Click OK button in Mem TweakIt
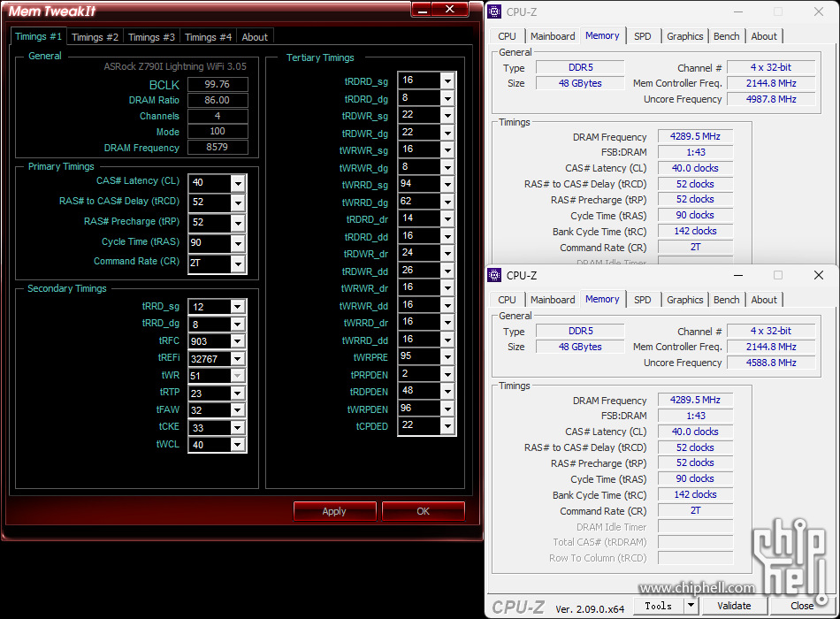The height and width of the screenshot is (619, 840). click(424, 511)
